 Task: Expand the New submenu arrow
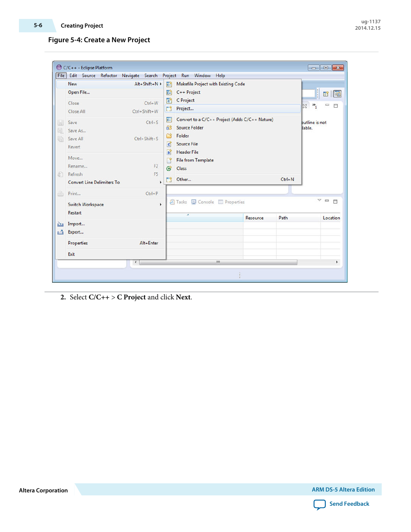point(161,84)
